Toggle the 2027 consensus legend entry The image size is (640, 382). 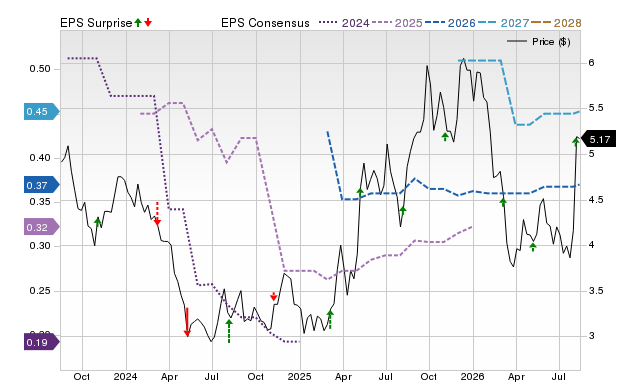point(503,23)
